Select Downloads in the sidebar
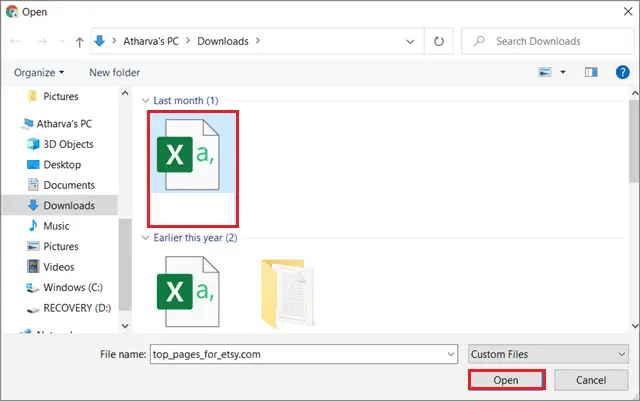The image size is (640, 401). point(60,205)
